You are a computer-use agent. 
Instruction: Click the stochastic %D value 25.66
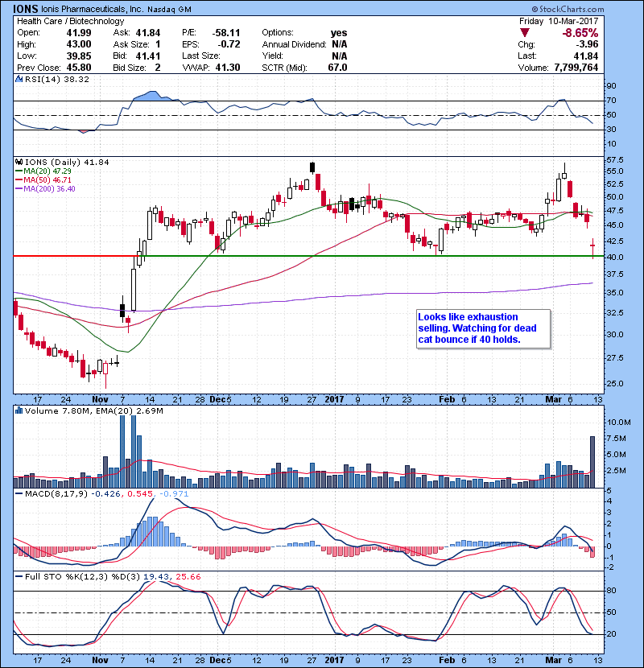[188, 577]
